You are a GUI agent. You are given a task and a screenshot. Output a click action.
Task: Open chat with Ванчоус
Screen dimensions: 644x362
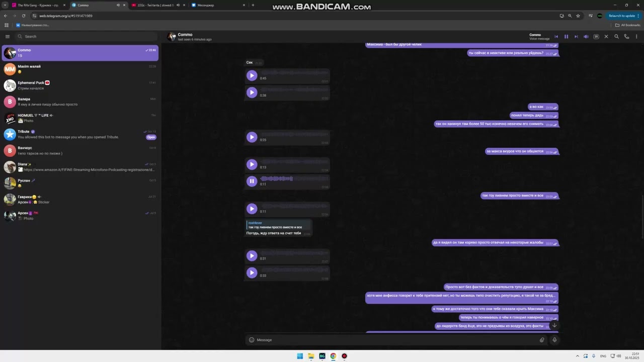[x=80, y=150]
